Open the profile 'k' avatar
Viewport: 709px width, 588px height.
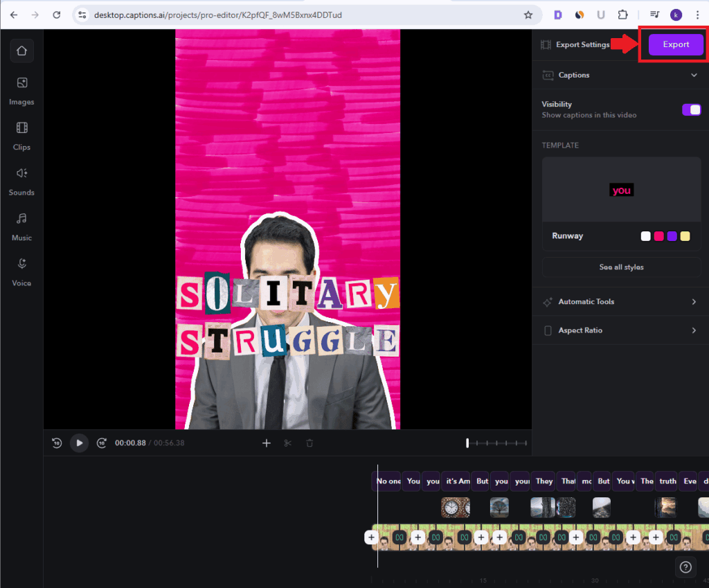pos(676,15)
